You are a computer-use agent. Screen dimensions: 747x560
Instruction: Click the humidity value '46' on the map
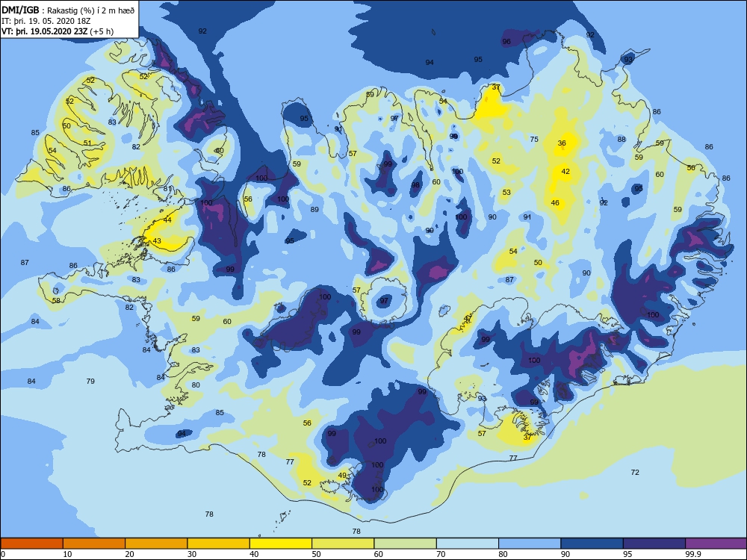point(555,203)
